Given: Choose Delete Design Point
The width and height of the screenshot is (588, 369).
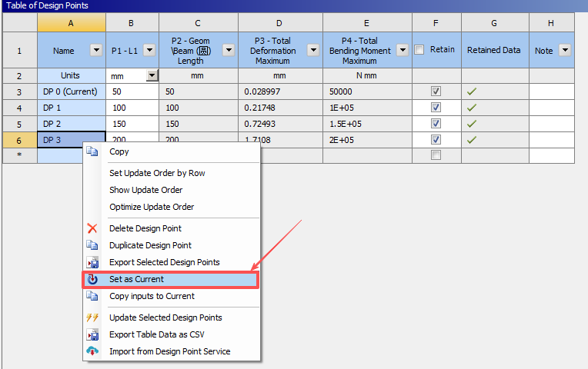Looking at the screenshot, I should pos(172,228).
